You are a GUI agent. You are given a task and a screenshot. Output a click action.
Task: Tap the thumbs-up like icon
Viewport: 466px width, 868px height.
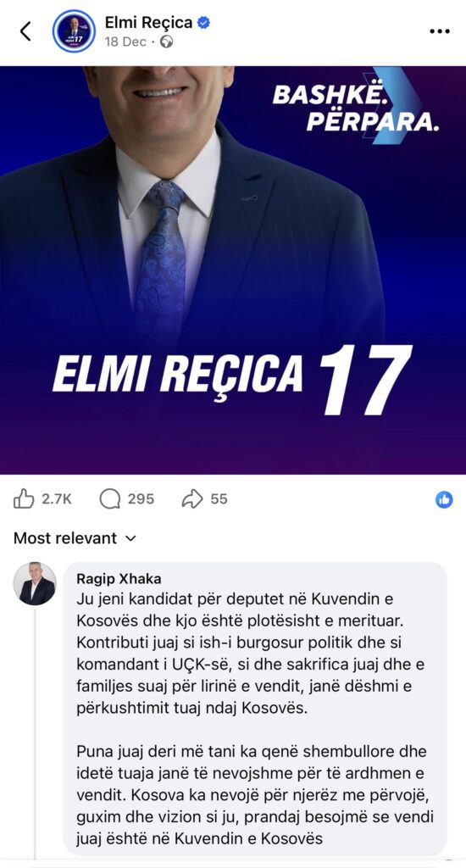pos(24,499)
